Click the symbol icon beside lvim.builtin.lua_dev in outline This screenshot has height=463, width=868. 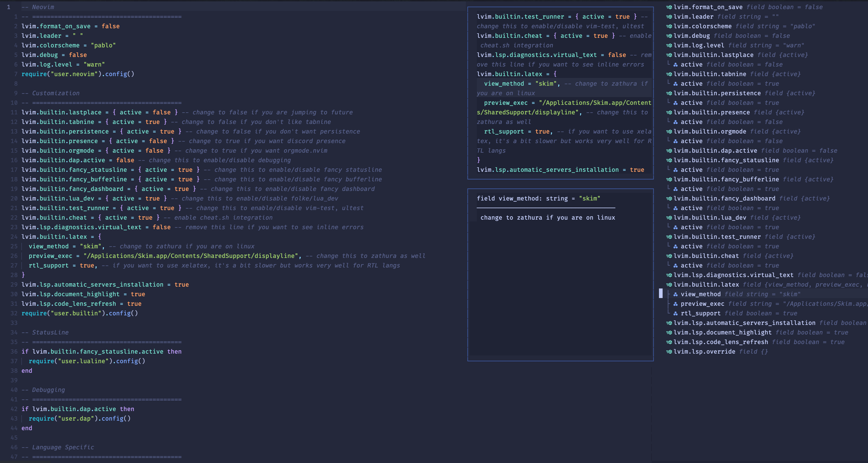pyautogui.click(x=669, y=218)
